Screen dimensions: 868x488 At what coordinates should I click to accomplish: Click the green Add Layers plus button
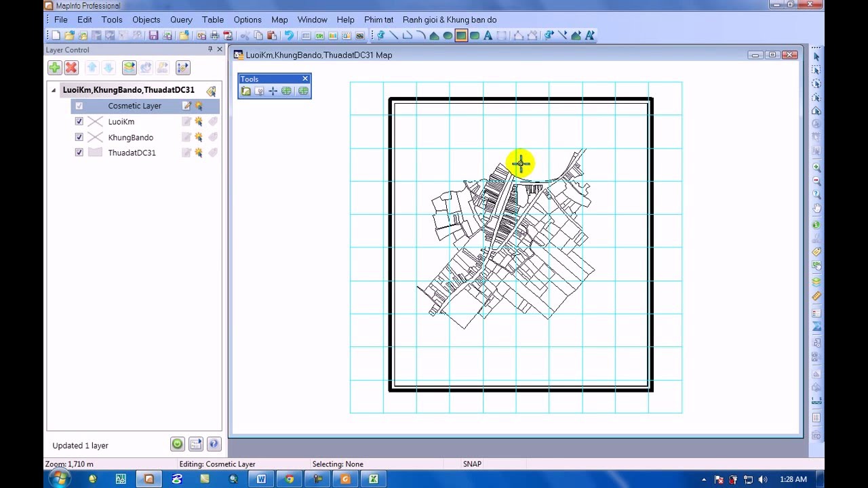tap(54, 67)
